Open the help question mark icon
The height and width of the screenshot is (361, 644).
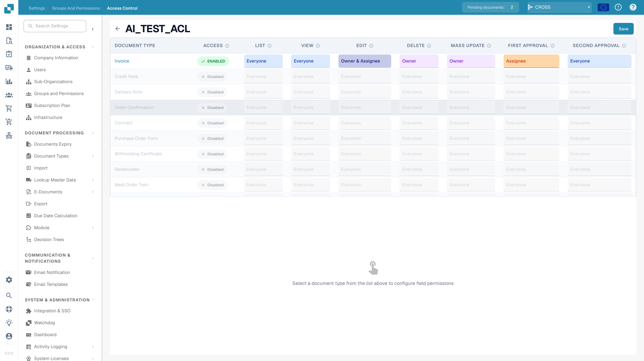[633, 7]
